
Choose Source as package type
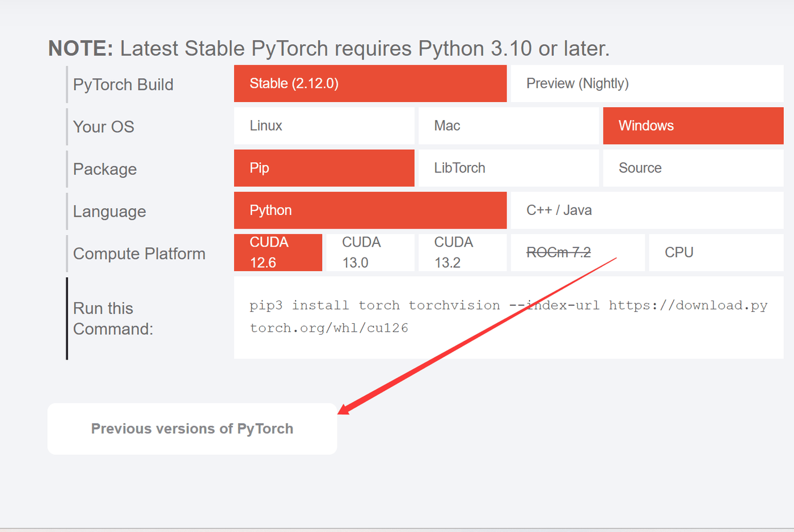click(693, 168)
